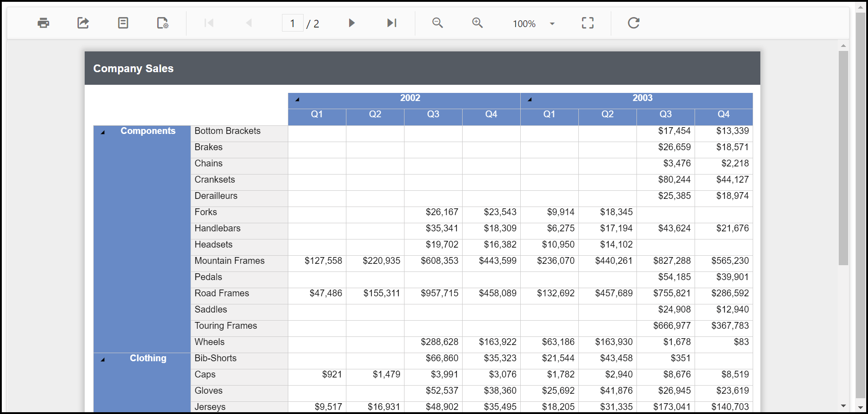Collapse the 2002 column group
The image size is (868, 414).
coord(297,99)
